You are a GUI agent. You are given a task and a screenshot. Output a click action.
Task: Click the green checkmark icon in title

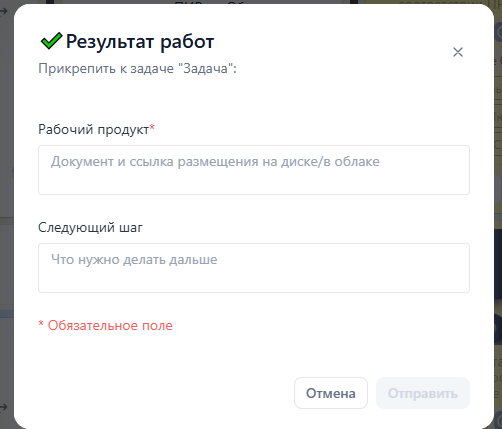51,41
